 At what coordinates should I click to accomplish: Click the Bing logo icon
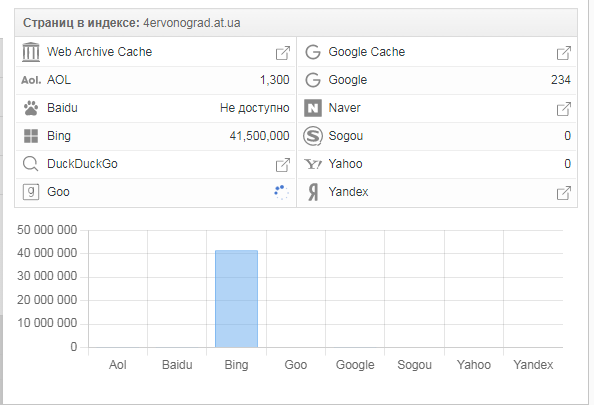[x=31, y=136]
